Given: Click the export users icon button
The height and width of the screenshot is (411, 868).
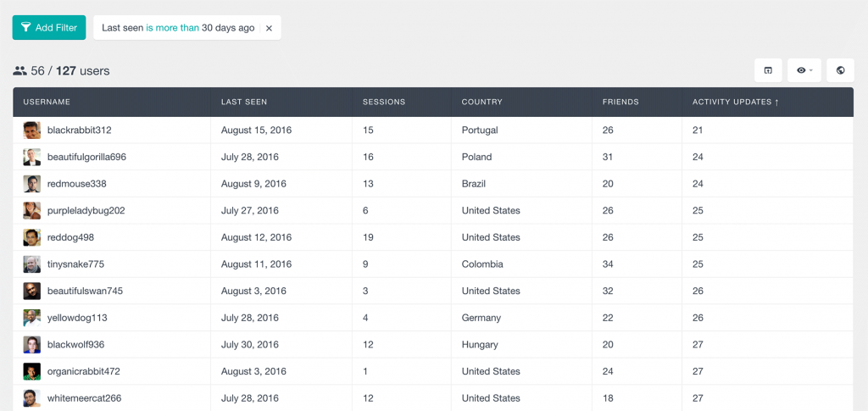Looking at the screenshot, I should point(768,70).
